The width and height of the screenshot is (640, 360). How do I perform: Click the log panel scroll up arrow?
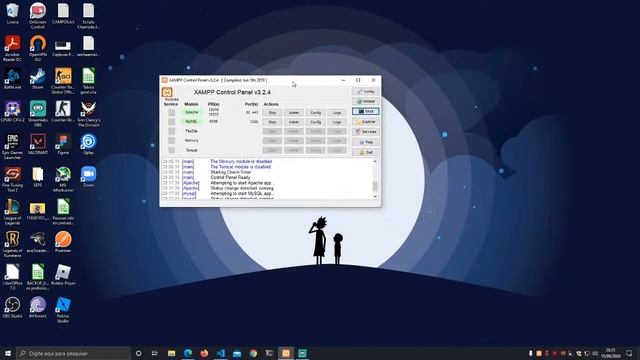(375, 162)
